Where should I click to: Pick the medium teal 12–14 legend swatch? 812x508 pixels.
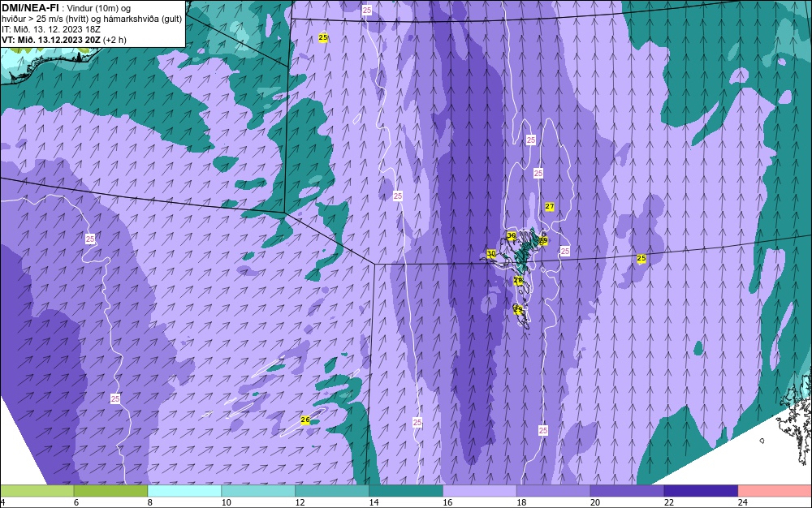[332, 491]
